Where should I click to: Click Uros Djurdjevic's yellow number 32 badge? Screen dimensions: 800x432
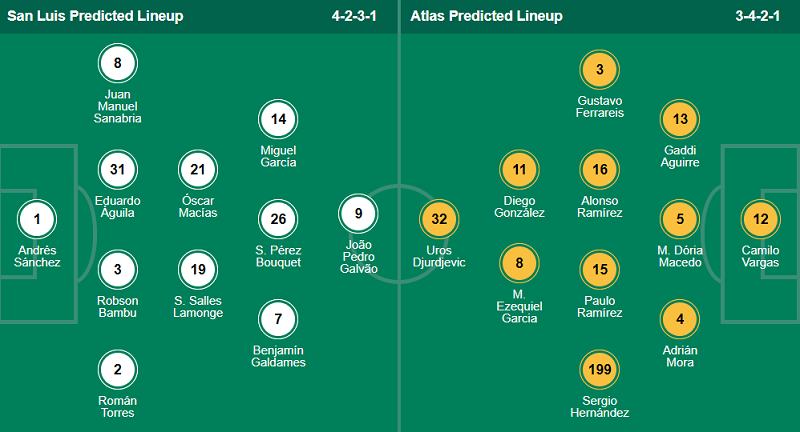coord(440,219)
